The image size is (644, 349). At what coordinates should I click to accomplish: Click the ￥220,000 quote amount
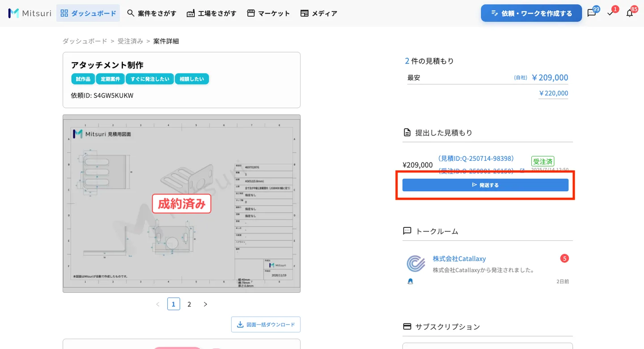553,93
